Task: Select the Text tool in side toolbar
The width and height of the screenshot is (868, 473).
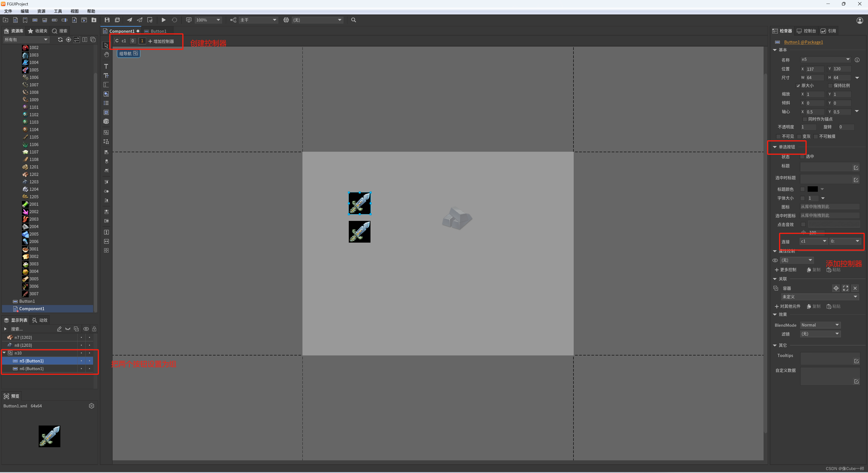Action: [106, 66]
